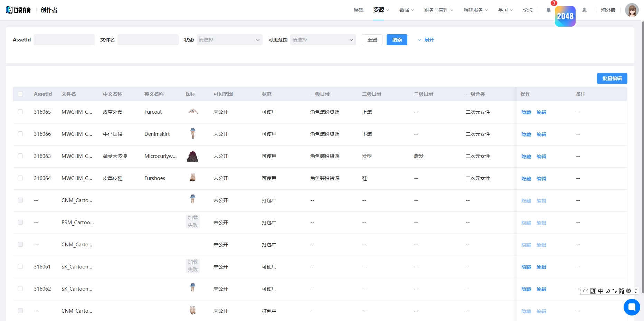Viewport: 644px width, 321px height.
Task: Click the Microcurlyw hair thumbnail
Action: 192,156
